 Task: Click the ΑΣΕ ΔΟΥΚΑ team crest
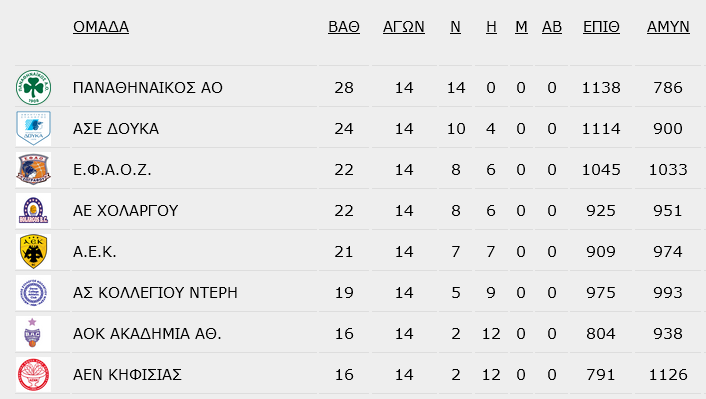[33, 128]
